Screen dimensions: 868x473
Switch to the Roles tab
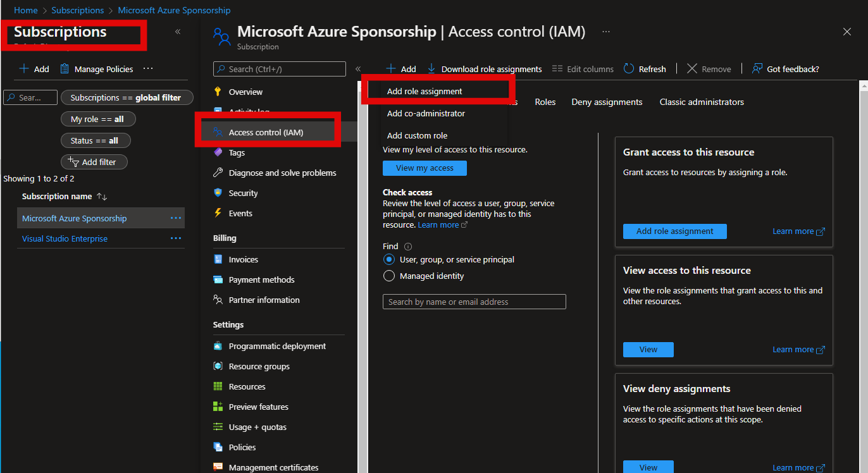(545, 102)
